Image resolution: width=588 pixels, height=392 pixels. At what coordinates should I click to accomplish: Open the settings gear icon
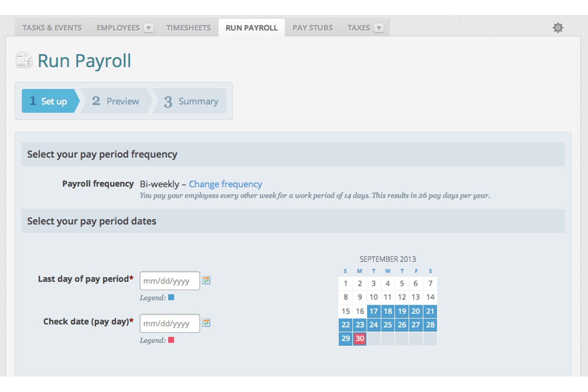558,28
